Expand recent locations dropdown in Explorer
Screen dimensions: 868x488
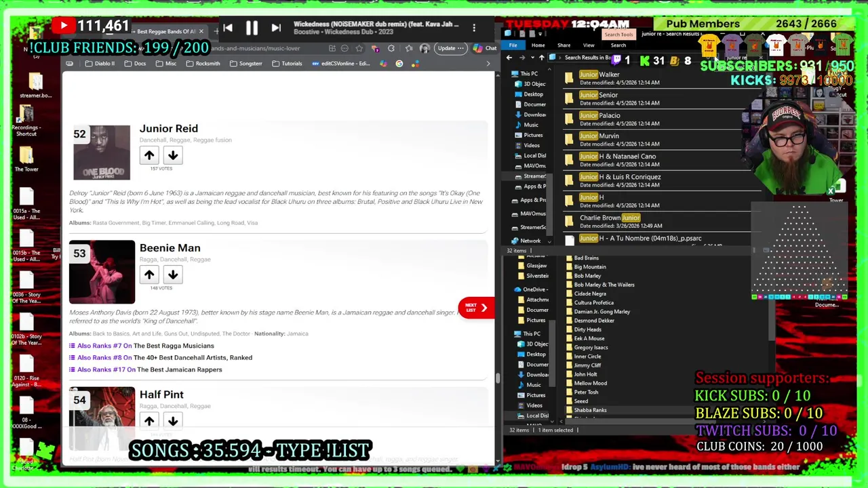(x=533, y=58)
